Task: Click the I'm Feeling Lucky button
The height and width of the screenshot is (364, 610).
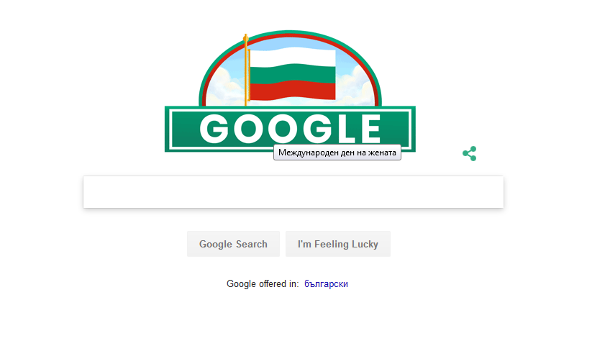Action: (x=338, y=244)
